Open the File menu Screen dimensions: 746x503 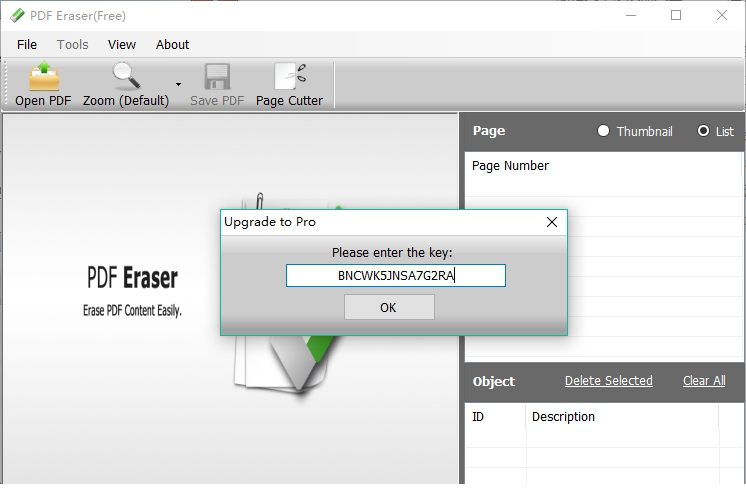click(27, 44)
